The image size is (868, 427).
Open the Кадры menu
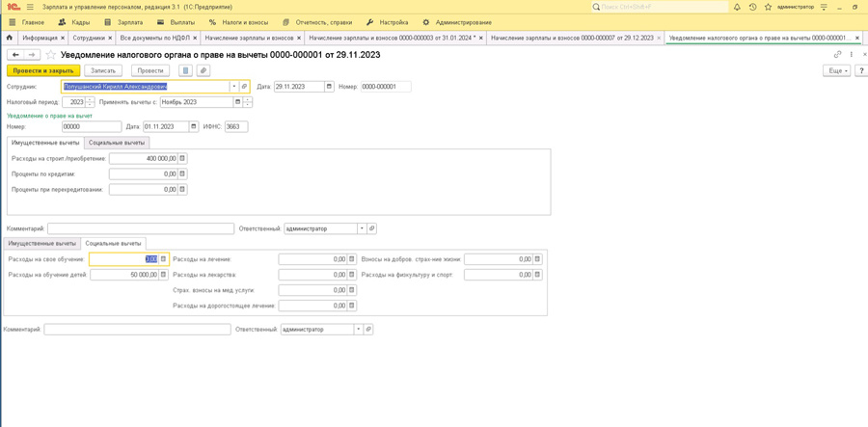click(x=74, y=23)
